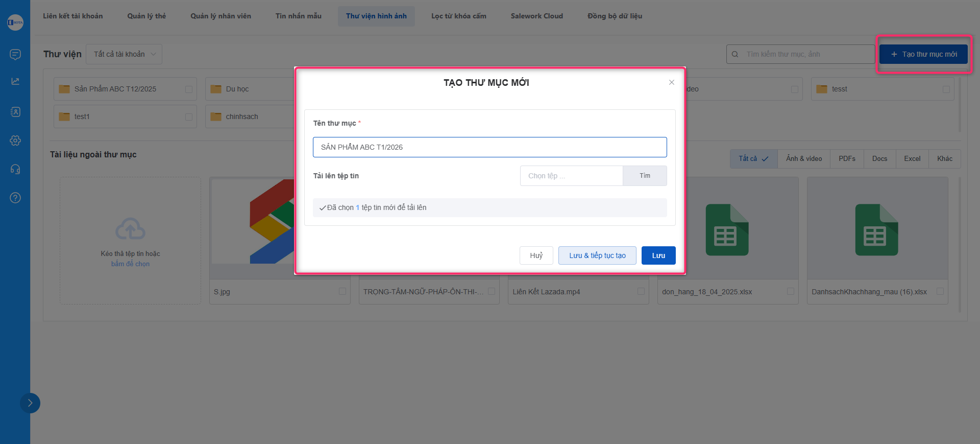The image size is (980, 444).
Task: Open the support headset sidebar icon
Action: (x=15, y=169)
